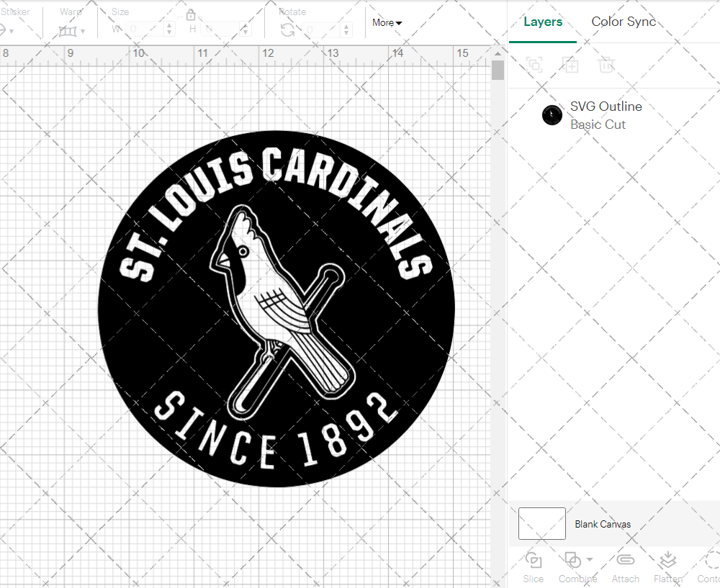The image size is (720, 588).
Task: Select the Layers tab
Action: (543, 22)
